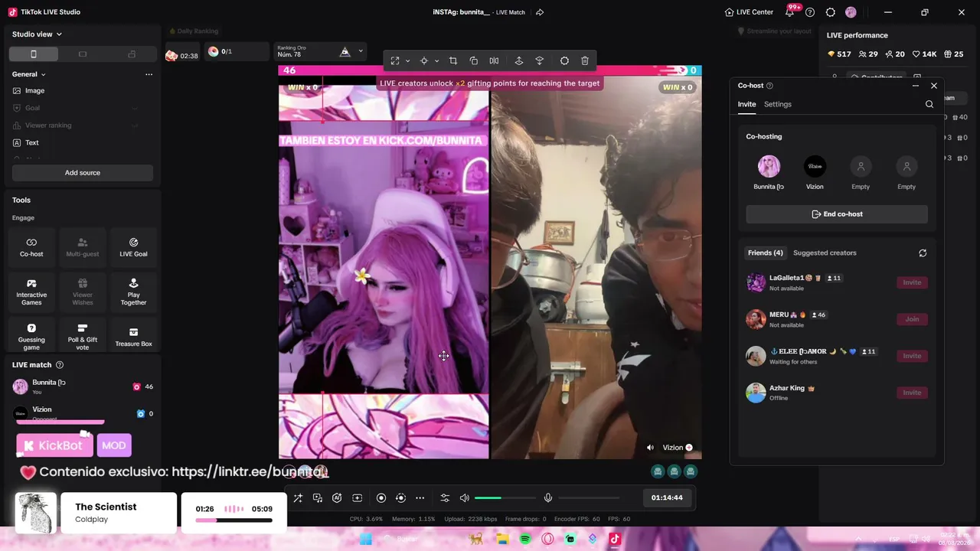Select the dual layout view
The image size is (980, 551).
132,54
